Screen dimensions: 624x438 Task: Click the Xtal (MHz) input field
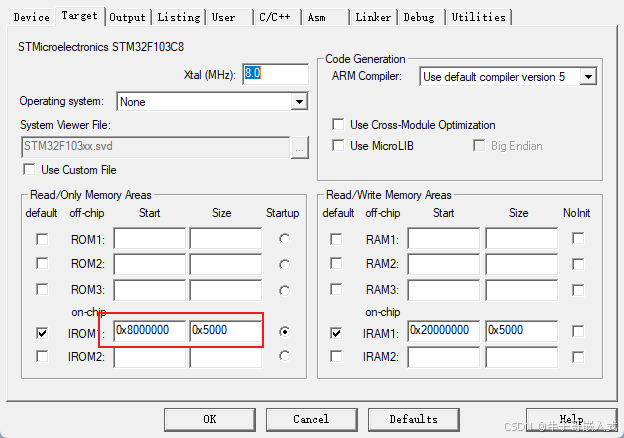point(275,74)
